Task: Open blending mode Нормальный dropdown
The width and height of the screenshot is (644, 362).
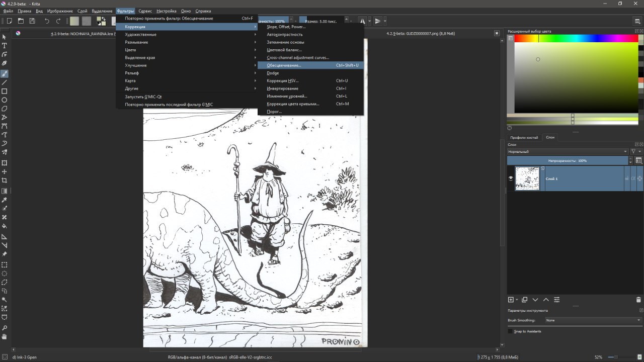Action: click(568, 151)
